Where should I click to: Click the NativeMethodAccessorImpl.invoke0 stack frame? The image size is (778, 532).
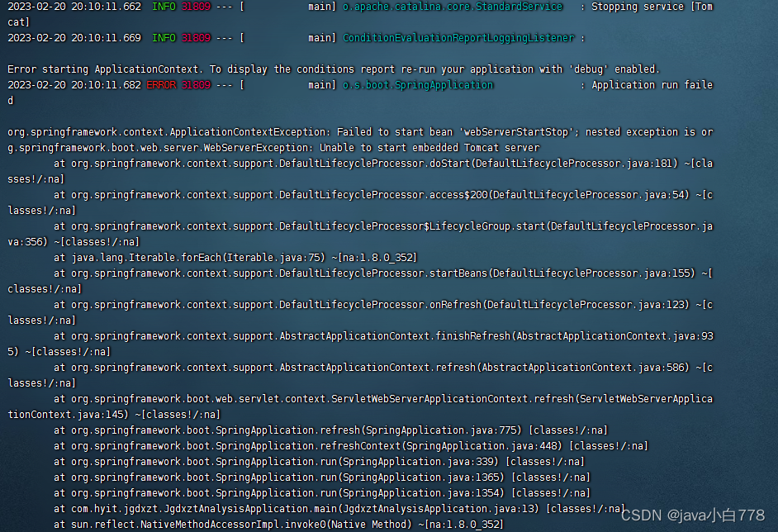pyautogui.click(x=273, y=524)
